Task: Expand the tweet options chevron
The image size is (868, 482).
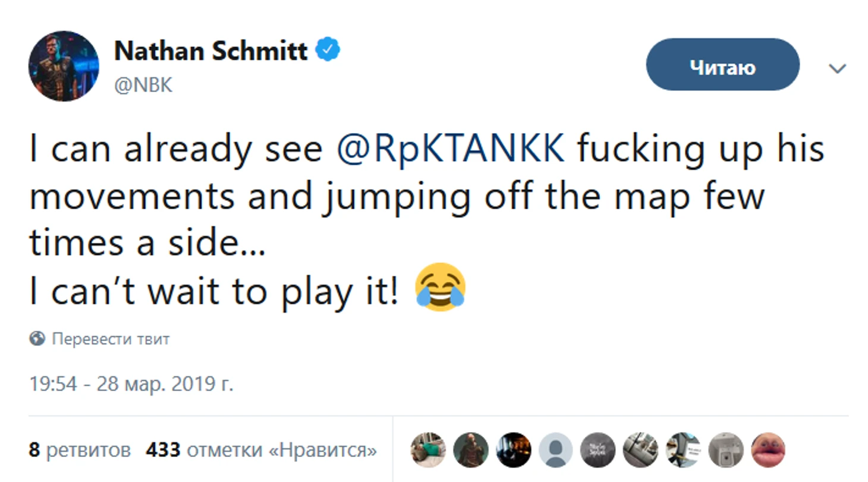Action: point(837,70)
